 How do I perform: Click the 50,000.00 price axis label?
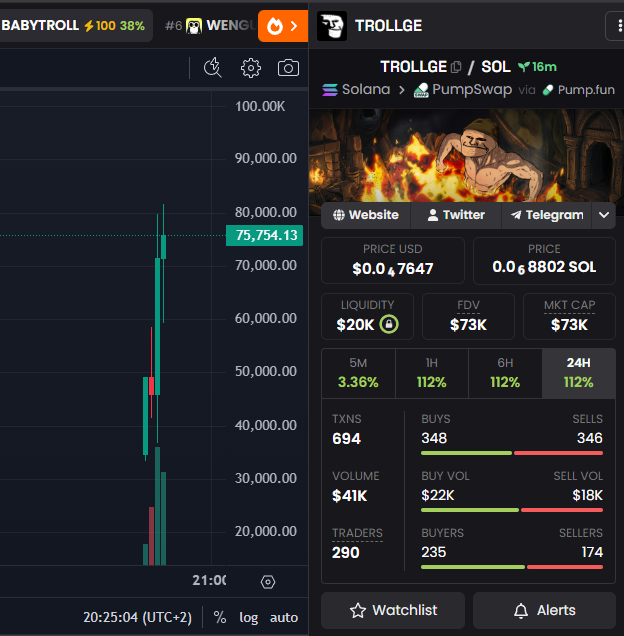[266, 372]
